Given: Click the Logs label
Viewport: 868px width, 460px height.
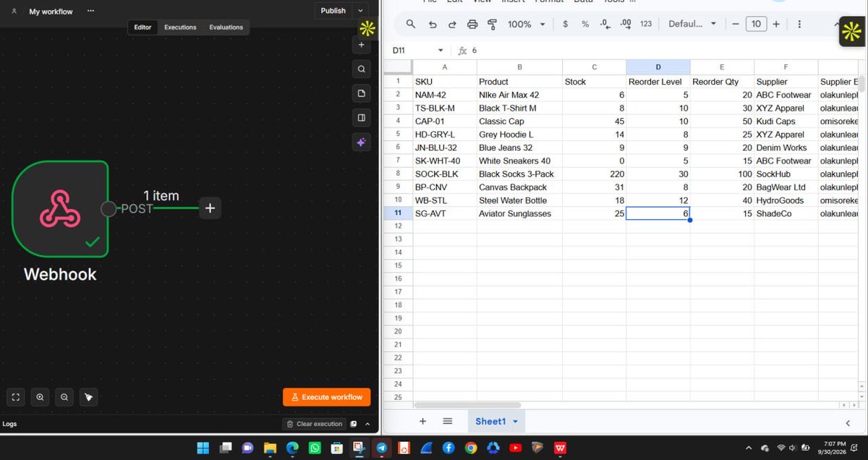Looking at the screenshot, I should [x=10, y=424].
